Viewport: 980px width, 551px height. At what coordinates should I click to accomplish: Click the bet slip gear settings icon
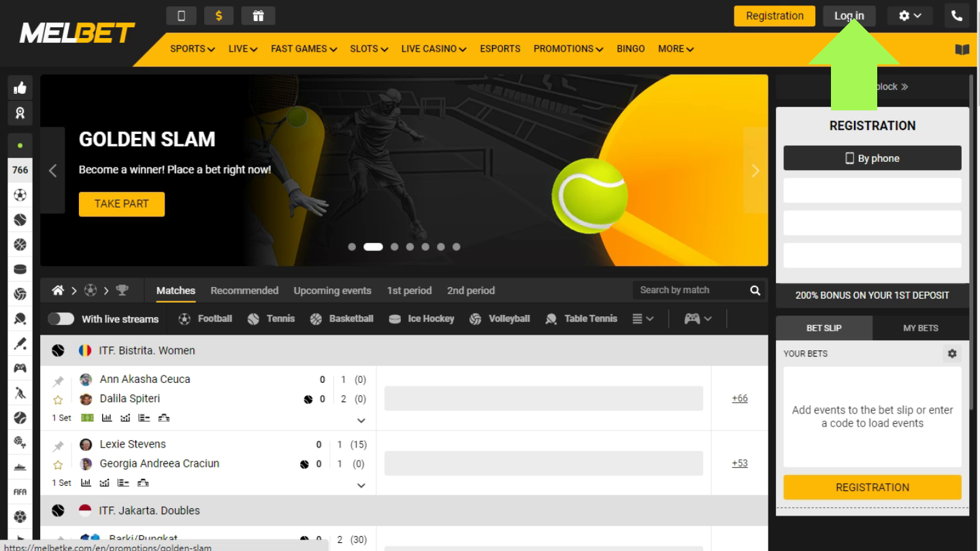pyautogui.click(x=952, y=354)
